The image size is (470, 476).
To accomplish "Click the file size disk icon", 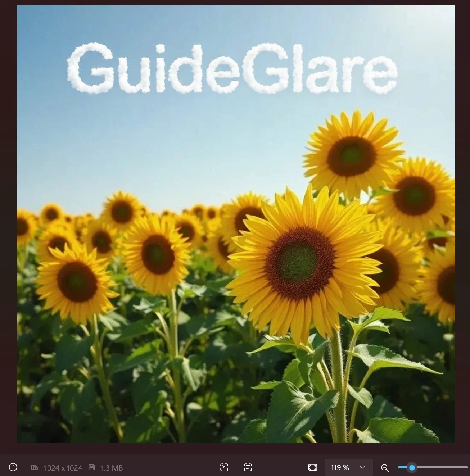I will click(x=92, y=468).
